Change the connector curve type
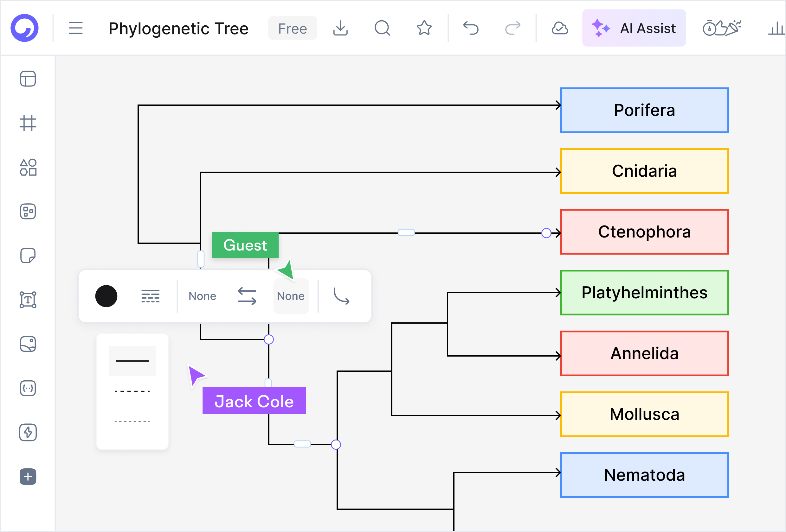The height and width of the screenshot is (532, 786). click(342, 296)
